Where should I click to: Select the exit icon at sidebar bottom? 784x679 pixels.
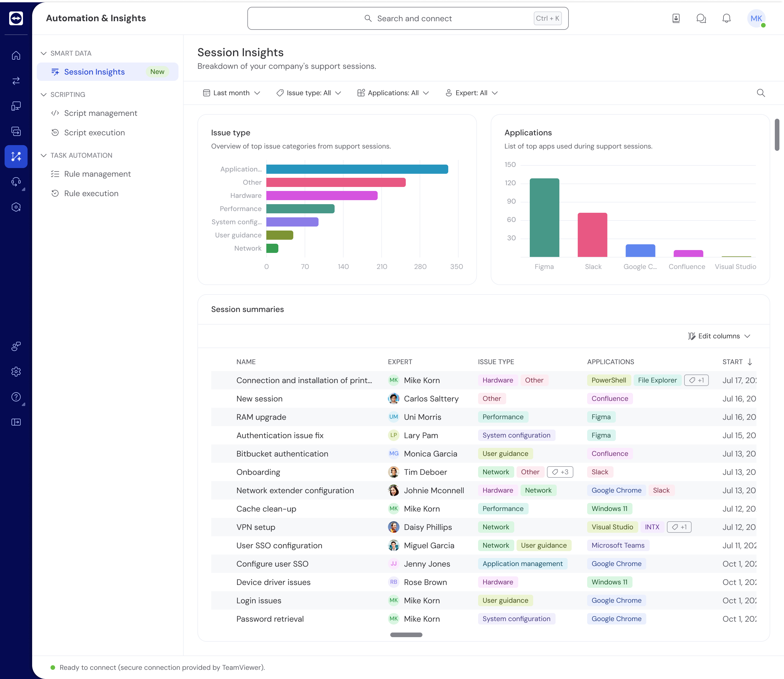(x=16, y=422)
